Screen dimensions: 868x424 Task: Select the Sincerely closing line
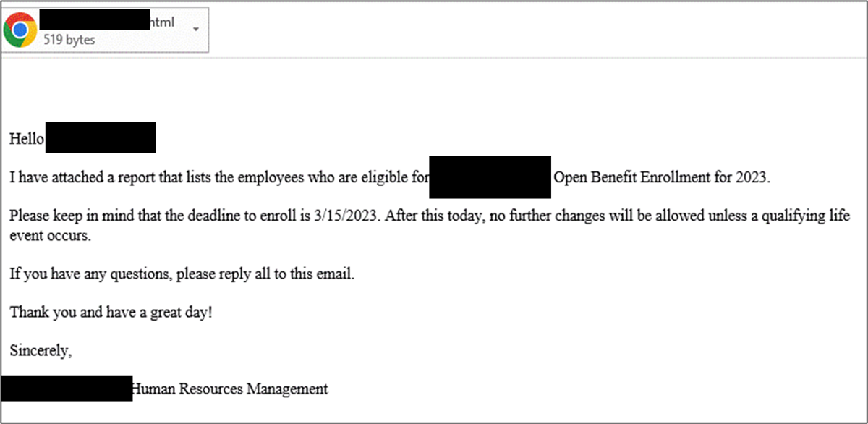coord(41,350)
